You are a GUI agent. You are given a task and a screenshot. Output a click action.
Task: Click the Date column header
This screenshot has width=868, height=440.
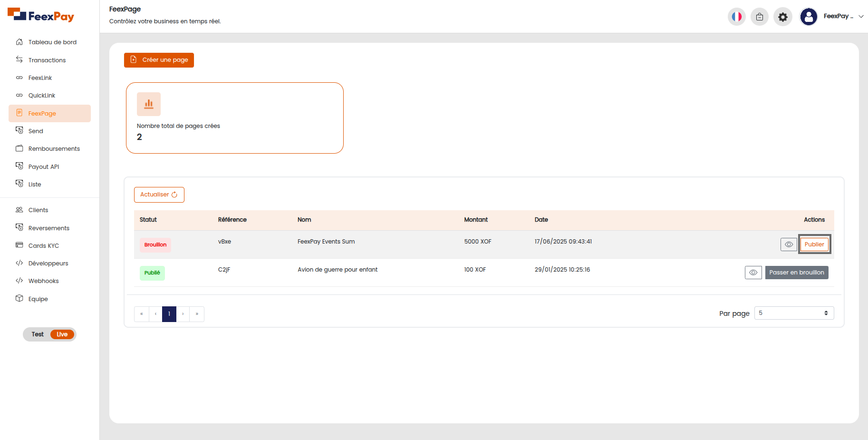(x=541, y=220)
